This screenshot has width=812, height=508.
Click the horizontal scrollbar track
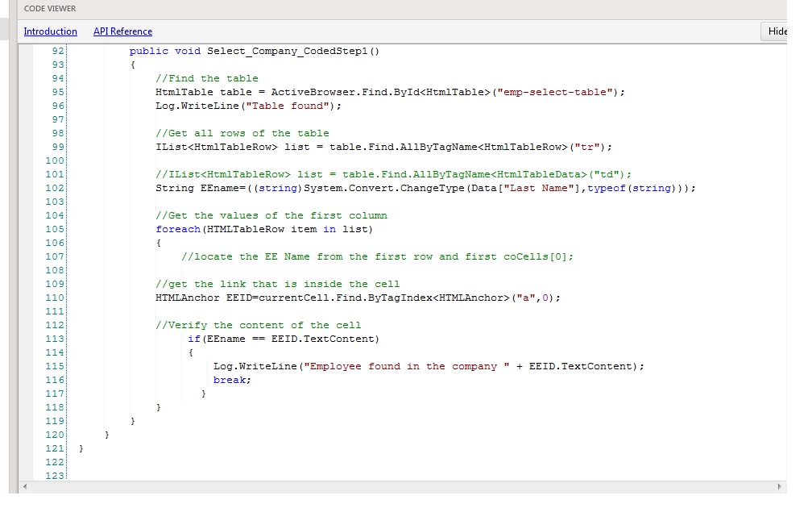pyautogui.click(x=403, y=487)
